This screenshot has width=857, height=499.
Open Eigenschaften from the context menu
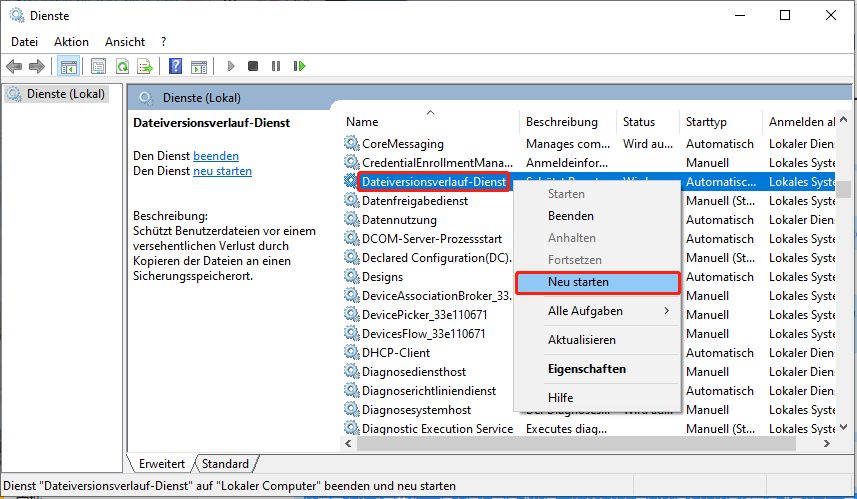597,369
